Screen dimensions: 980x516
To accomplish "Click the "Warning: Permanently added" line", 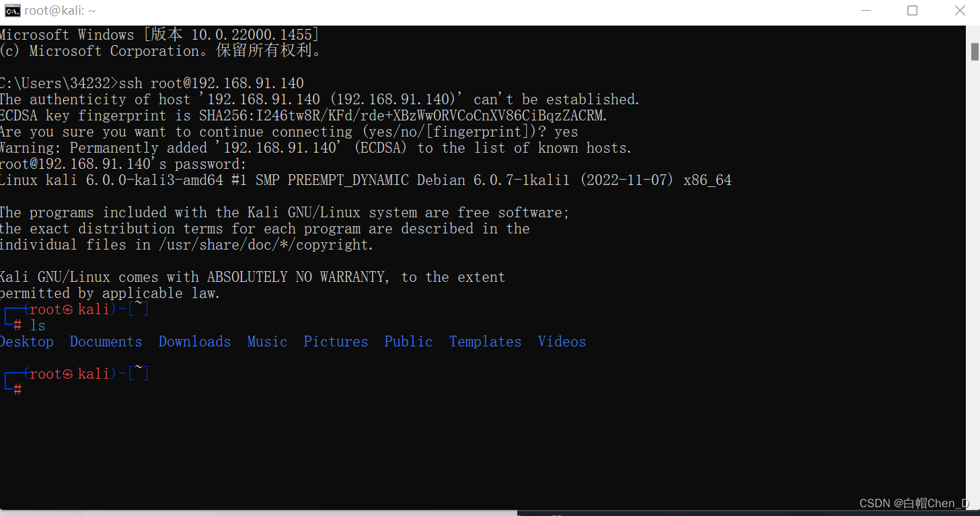I will [x=315, y=148].
